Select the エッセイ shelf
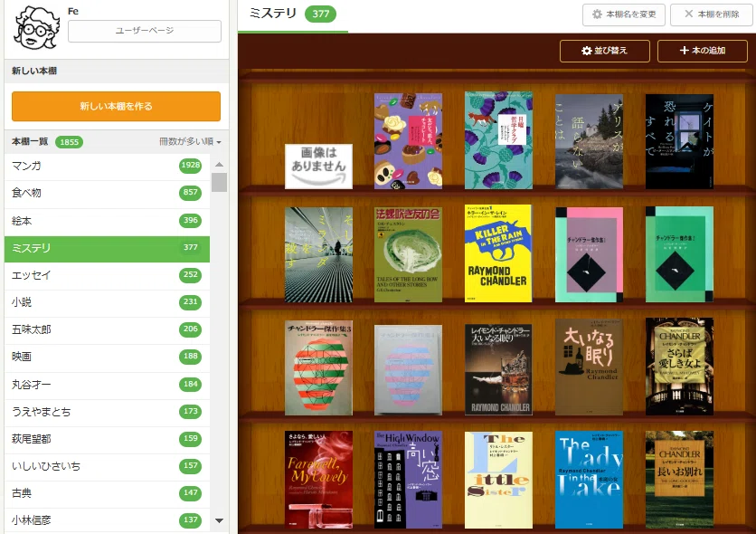Viewport: 756px width, 534px height. pos(107,275)
